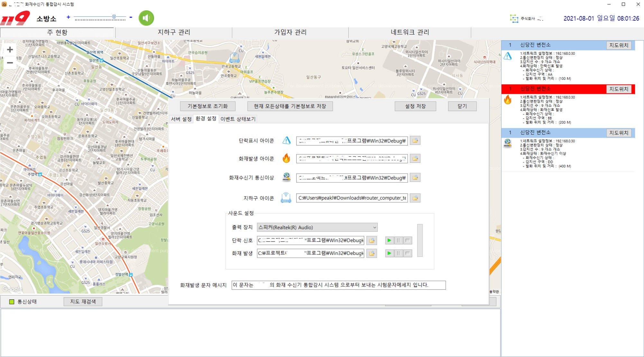Screen dimensions: 644x357
Task: Switch to 서버 설정 tab
Action: [x=181, y=119]
